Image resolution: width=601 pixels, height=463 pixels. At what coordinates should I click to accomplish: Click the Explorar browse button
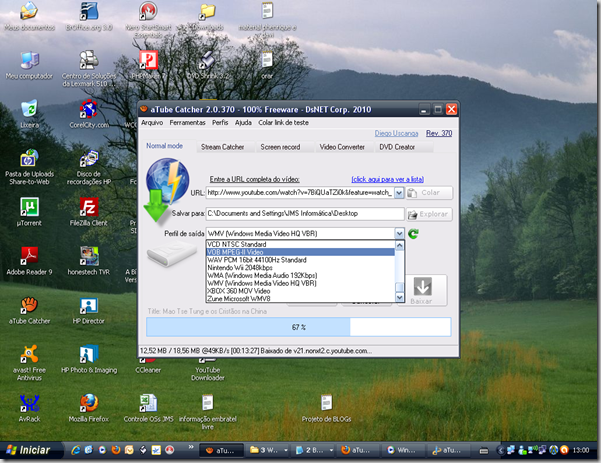[429, 214]
